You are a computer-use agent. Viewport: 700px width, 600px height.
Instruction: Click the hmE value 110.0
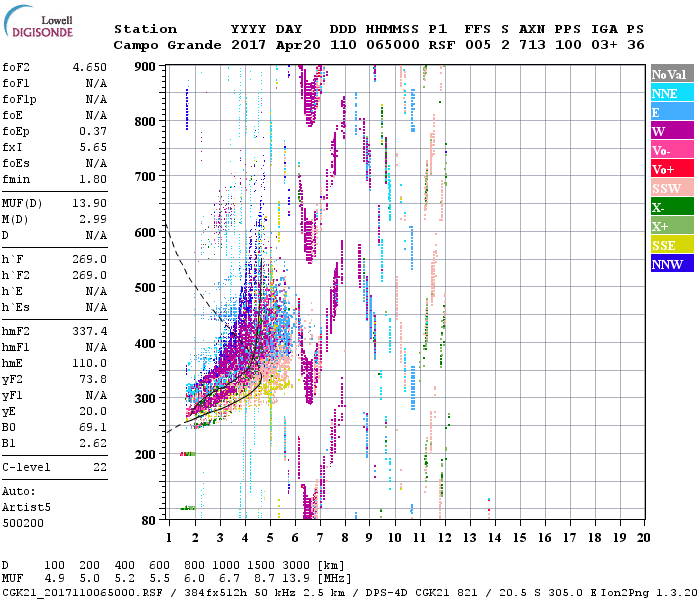click(90, 363)
